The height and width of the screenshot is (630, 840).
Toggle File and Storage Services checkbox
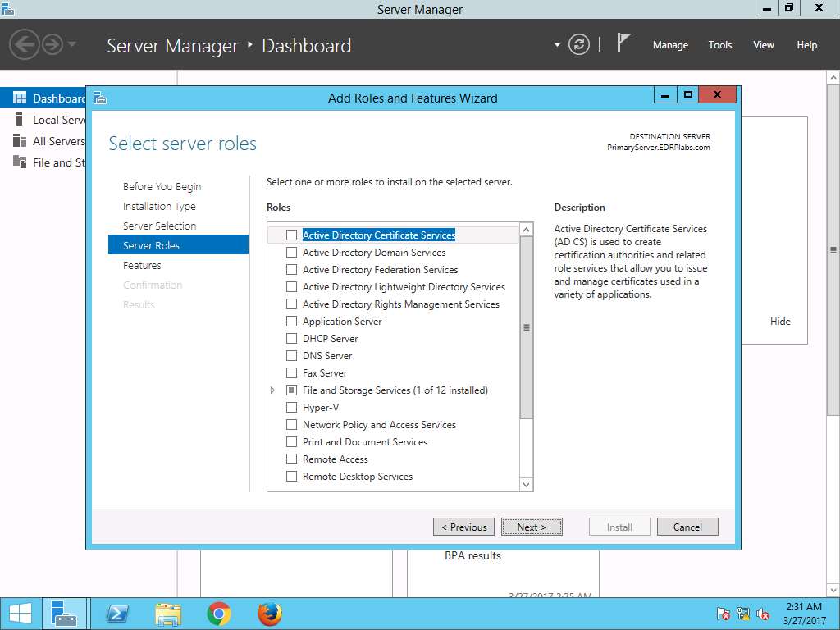(291, 390)
